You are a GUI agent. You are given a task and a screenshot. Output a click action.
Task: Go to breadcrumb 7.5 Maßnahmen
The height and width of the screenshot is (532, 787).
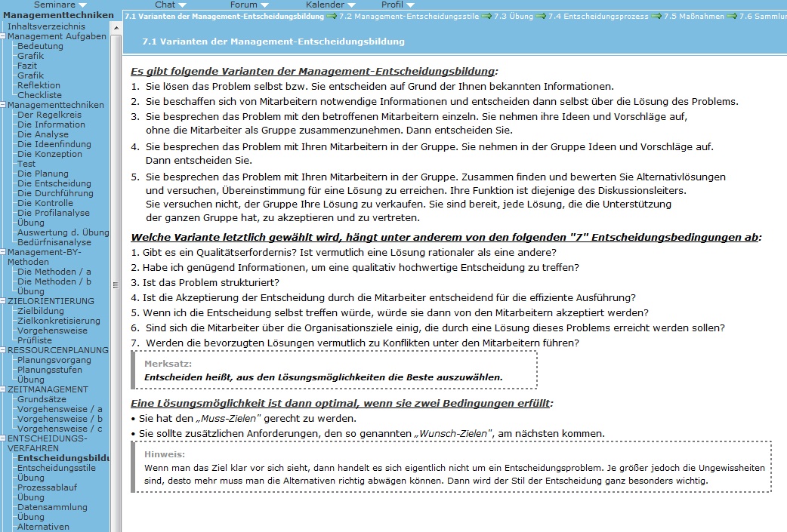693,16
